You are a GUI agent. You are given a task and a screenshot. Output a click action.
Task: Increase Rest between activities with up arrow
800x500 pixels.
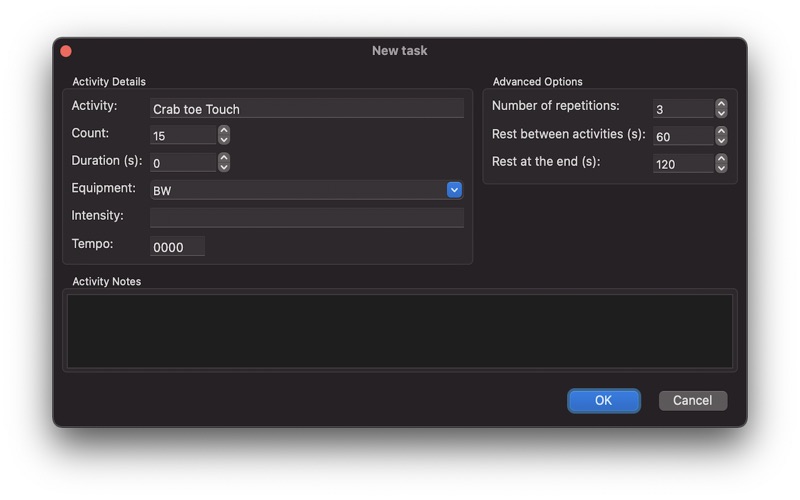tap(721, 131)
